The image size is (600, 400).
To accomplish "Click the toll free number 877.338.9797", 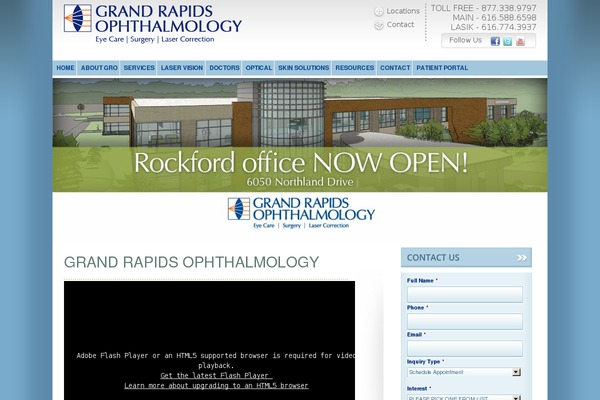I will point(509,8).
